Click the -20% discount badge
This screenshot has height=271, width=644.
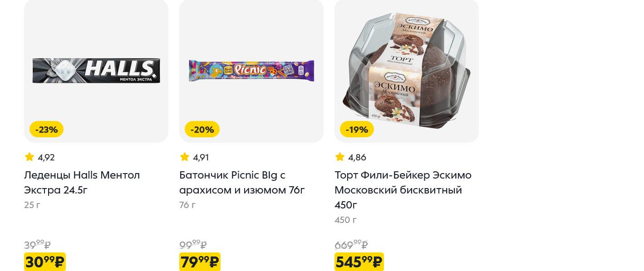tap(202, 130)
